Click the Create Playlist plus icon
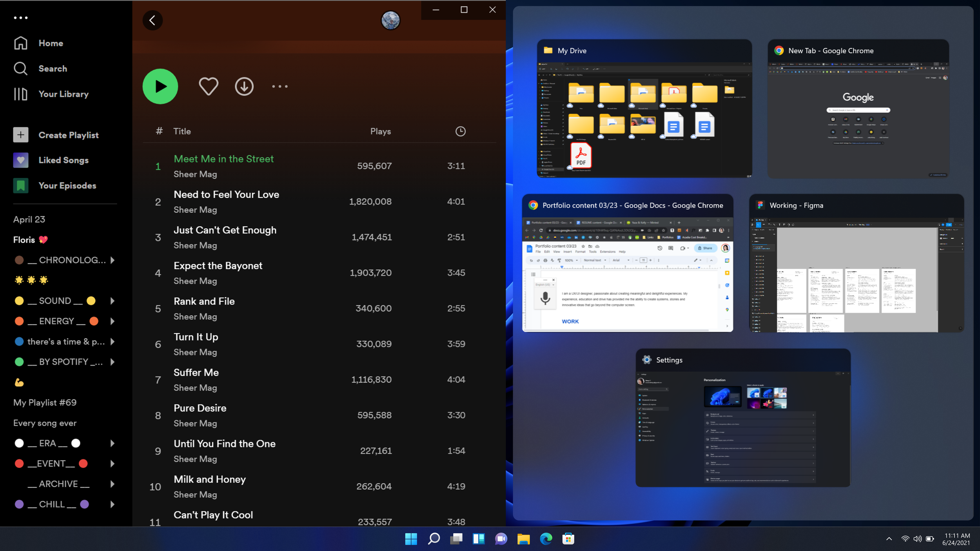The height and width of the screenshot is (551, 980). pos(21,135)
